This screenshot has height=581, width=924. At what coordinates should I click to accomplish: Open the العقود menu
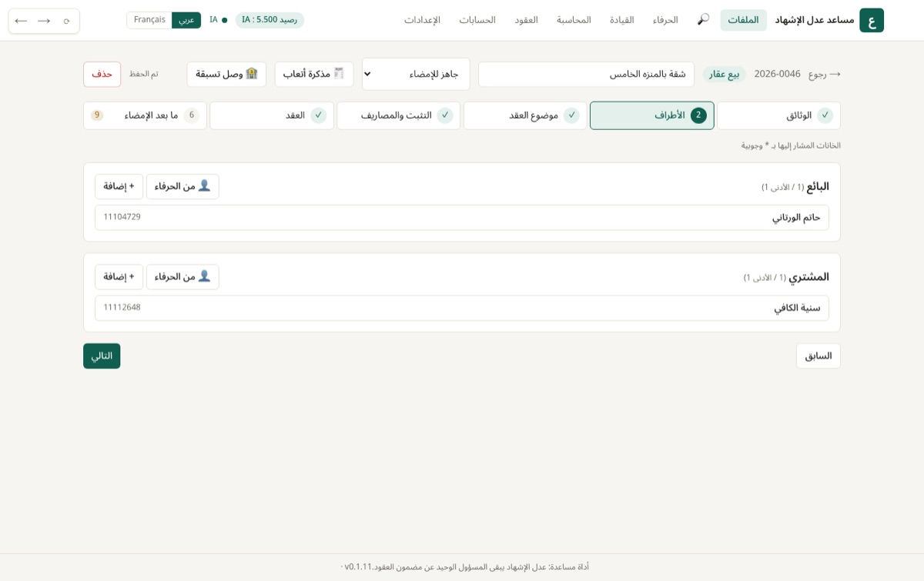pos(526,20)
